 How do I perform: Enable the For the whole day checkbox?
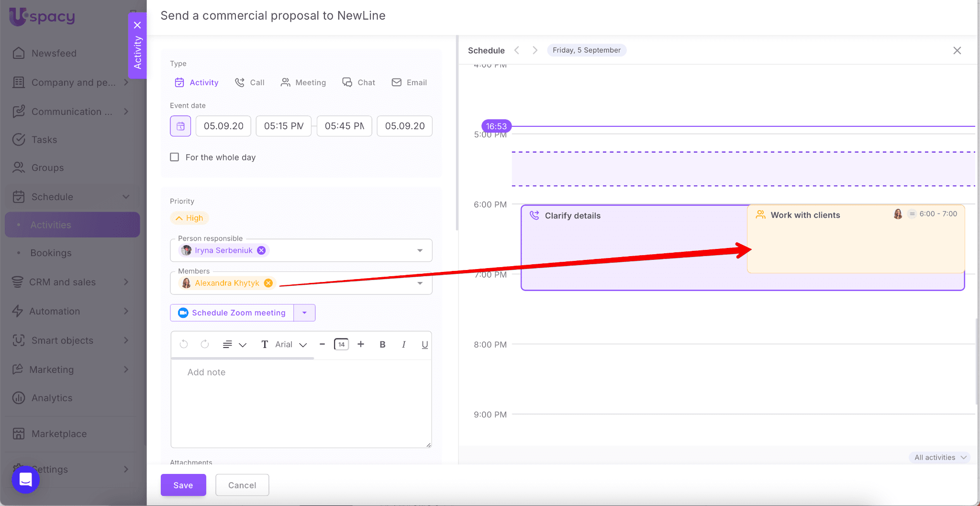click(x=175, y=157)
